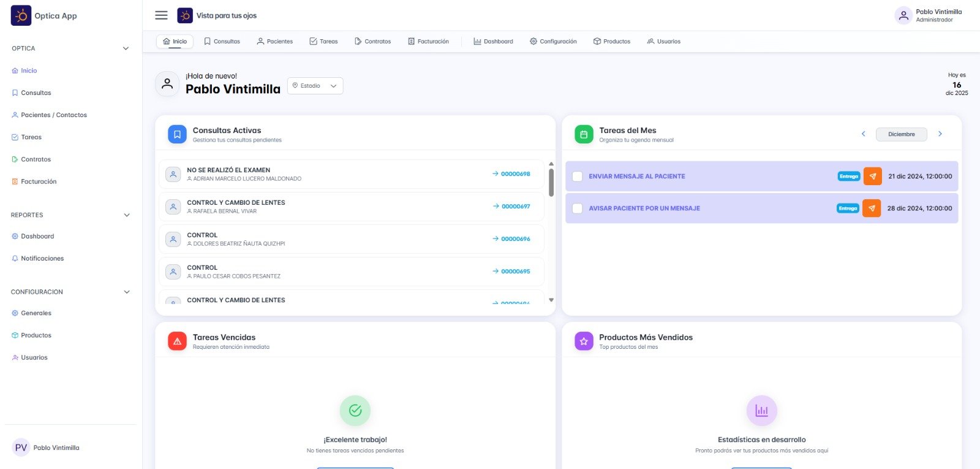Click the hamburger menu icon
The height and width of the screenshot is (469, 980).
161,15
